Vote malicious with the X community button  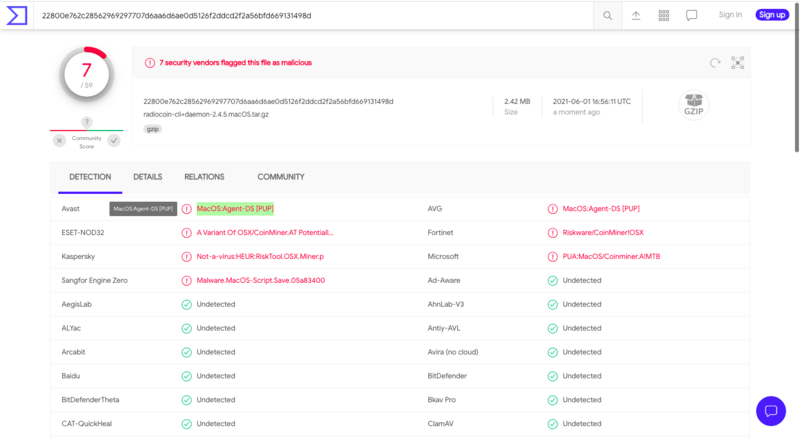pyautogui.click(x=59, y=140)
